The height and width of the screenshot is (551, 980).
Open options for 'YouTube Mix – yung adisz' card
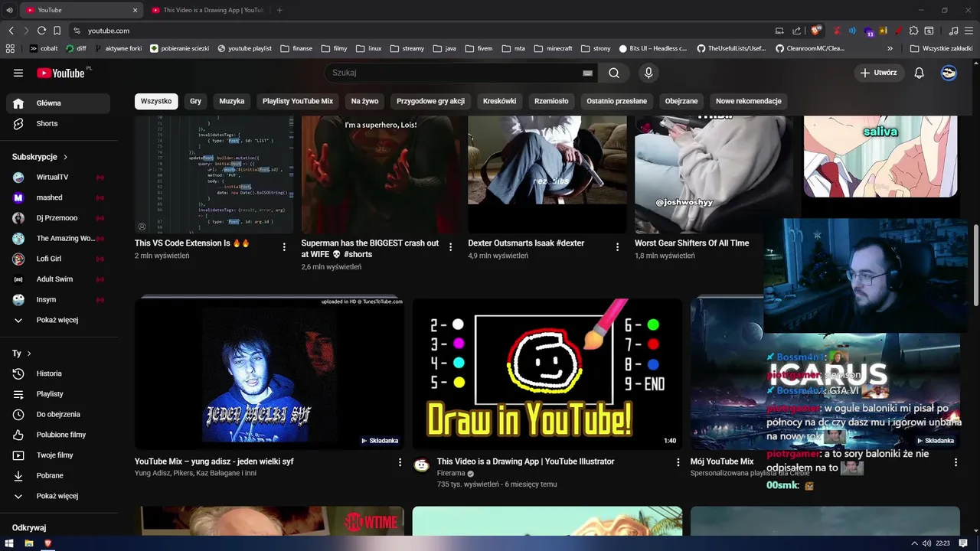400,462
